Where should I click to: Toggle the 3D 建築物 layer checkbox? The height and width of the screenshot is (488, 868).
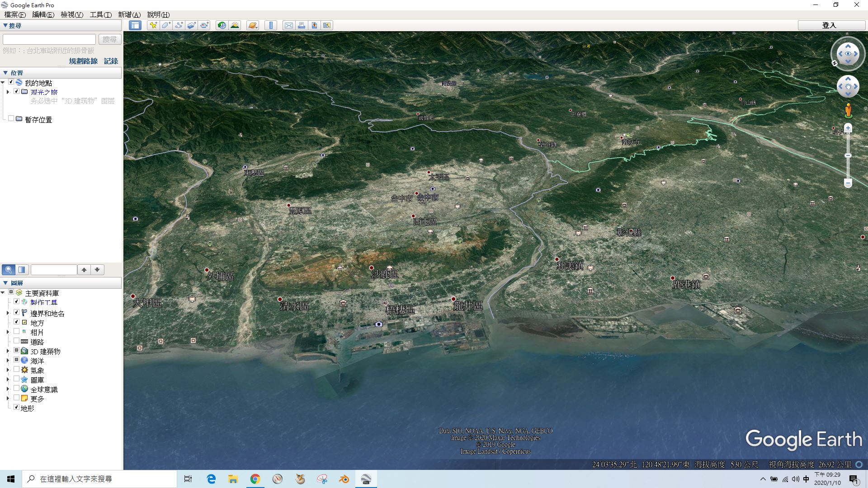tap(17, 351)
